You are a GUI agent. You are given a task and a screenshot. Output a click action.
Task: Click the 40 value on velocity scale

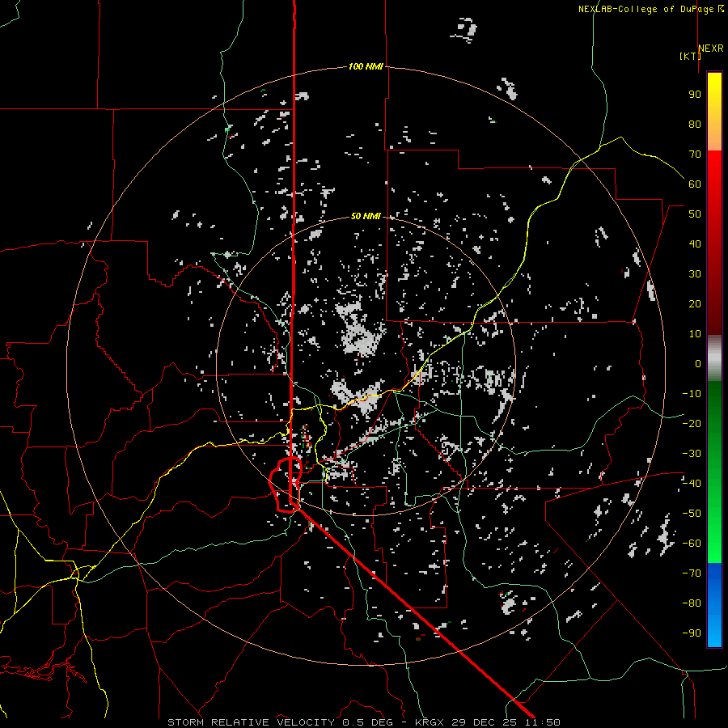point(695,244)
